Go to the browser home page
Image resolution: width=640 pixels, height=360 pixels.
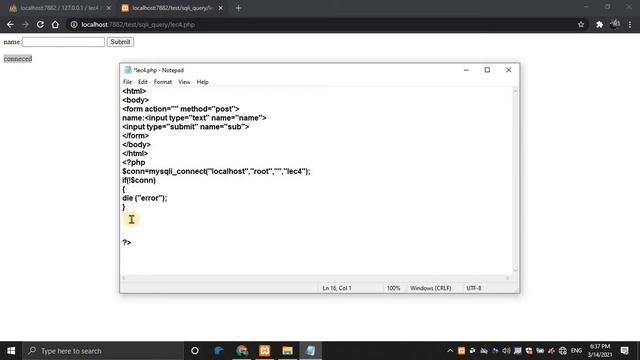(x=55, y=24)
